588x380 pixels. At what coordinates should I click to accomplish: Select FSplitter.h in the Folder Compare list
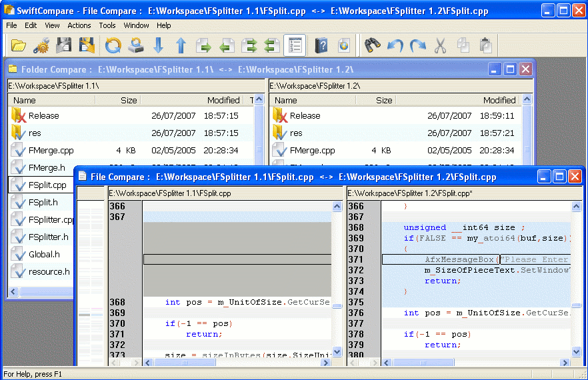tap(41, 237)
